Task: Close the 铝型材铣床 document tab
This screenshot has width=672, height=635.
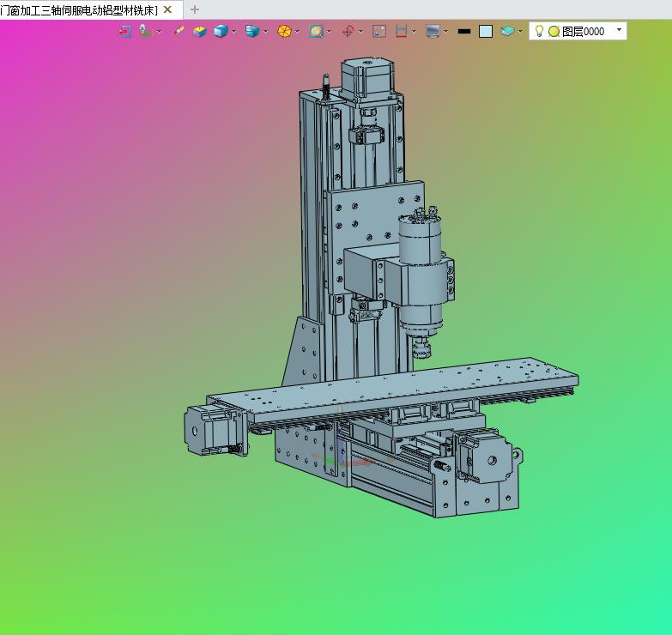Action: (x=167, y=9)
